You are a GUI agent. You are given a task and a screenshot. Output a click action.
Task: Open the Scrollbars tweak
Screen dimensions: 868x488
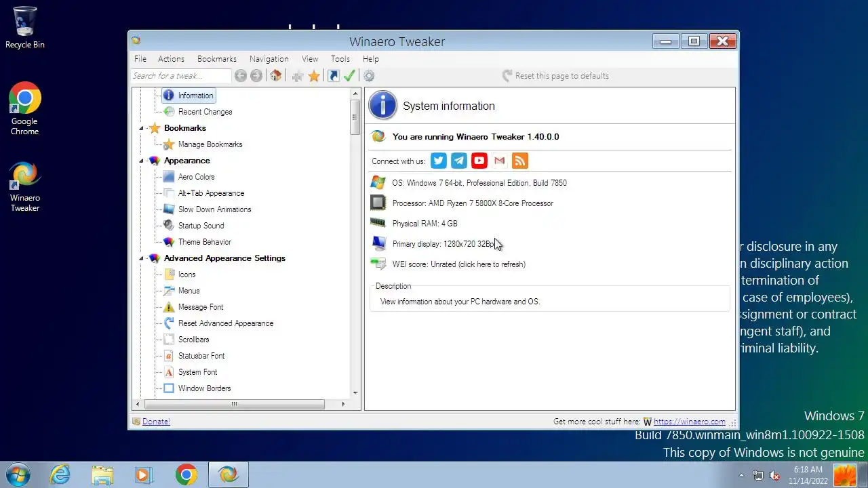coord(193,340)
